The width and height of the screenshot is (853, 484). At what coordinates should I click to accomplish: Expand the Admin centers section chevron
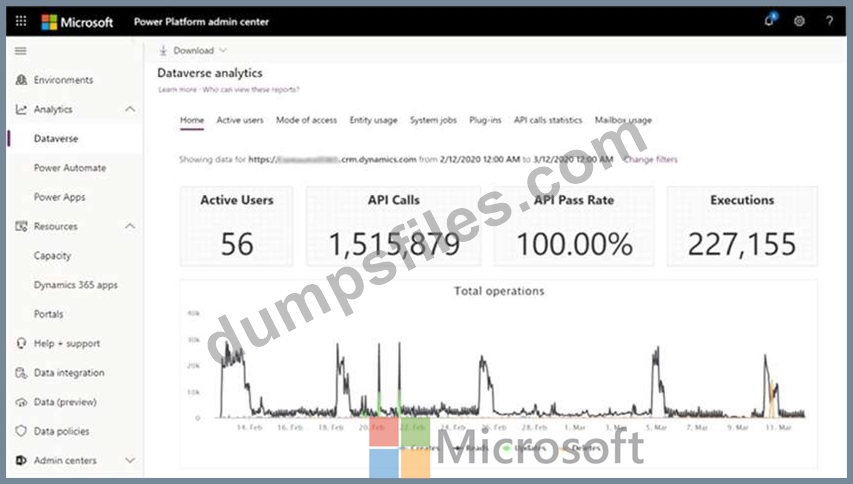pos(130,460)
